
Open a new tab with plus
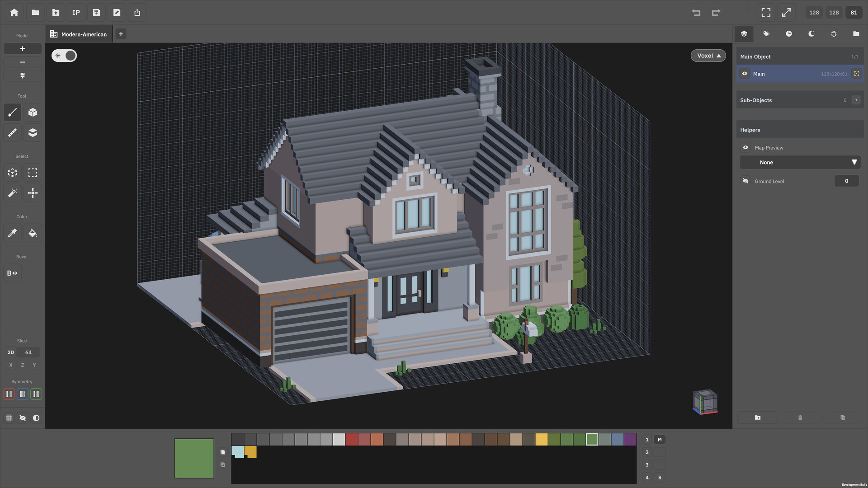(121, 34)
